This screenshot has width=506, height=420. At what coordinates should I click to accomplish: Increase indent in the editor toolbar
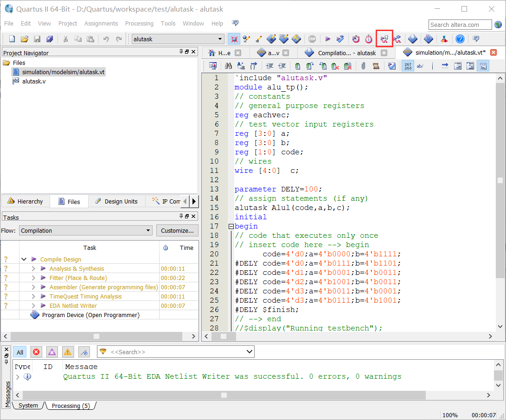(x=269, y=66)
